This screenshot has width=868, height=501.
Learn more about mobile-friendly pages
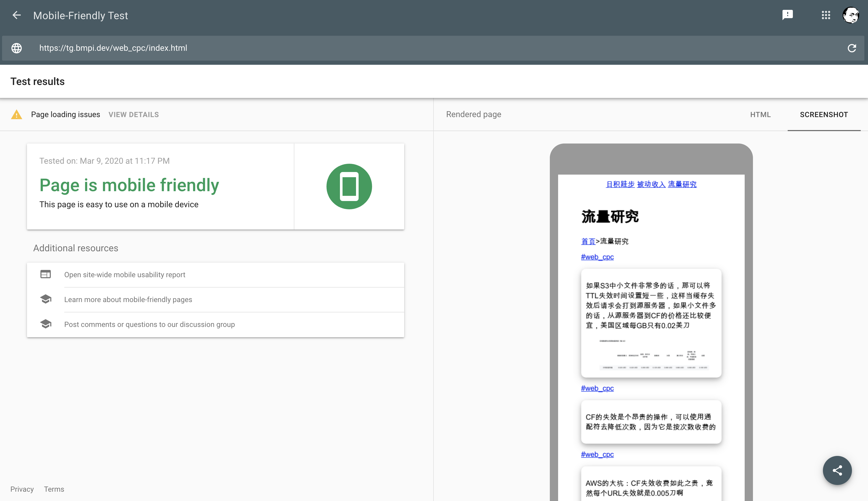[128, 299]
